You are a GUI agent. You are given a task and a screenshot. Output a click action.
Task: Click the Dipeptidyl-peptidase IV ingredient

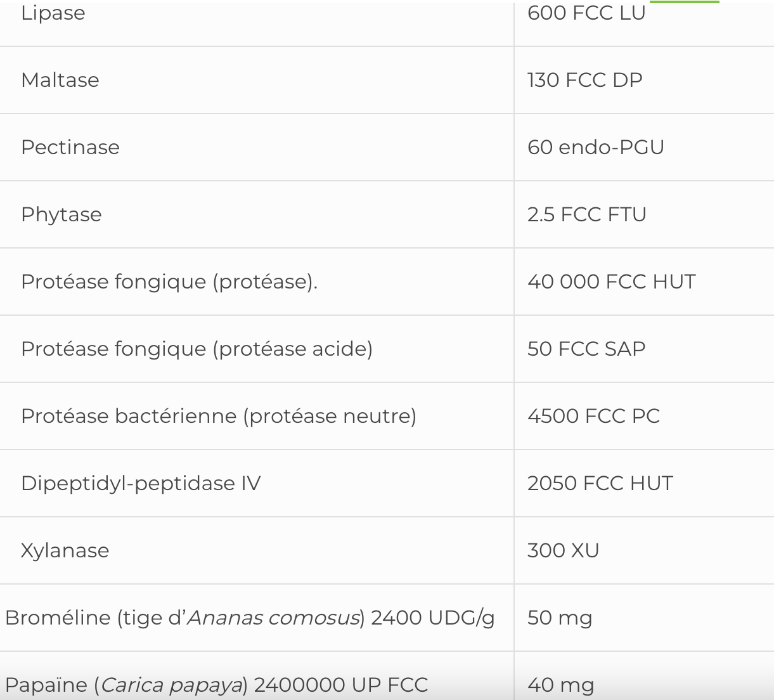tap(141, 484)
